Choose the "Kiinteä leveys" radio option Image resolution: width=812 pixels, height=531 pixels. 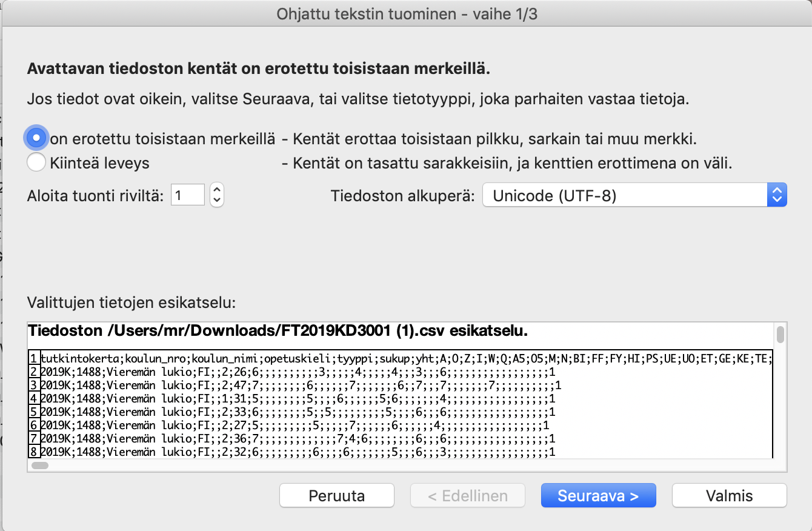(x=36, y=162)
